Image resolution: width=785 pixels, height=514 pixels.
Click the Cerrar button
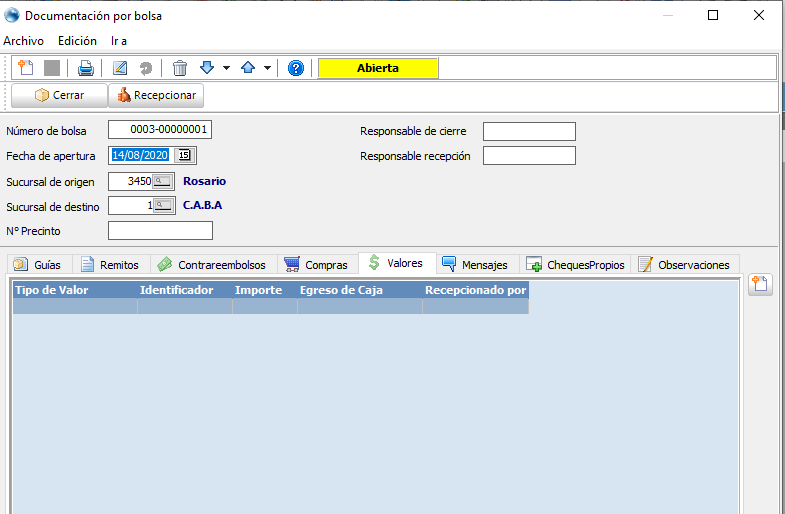tap(60, 95)
